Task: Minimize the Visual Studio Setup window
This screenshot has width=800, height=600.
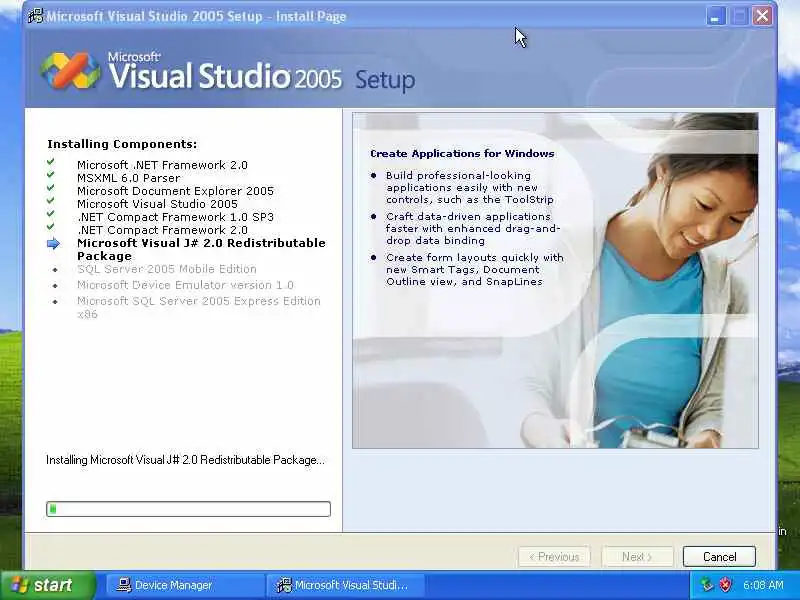Action: [x=715, y=16]
